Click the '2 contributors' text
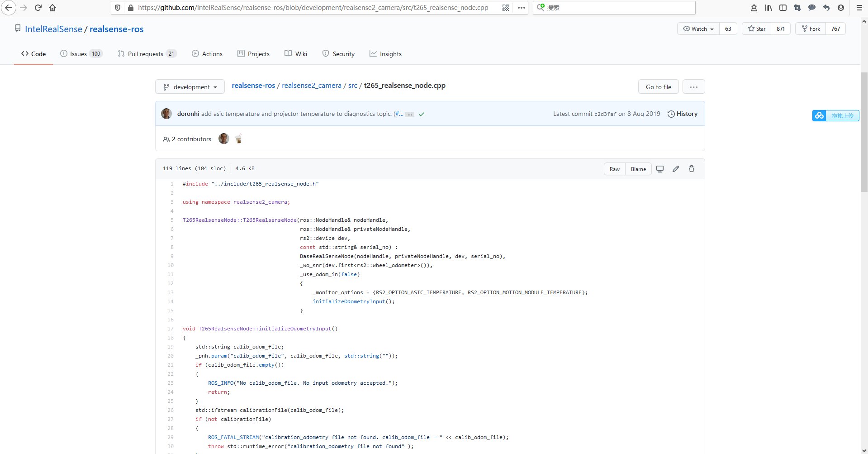 [191, 139]
